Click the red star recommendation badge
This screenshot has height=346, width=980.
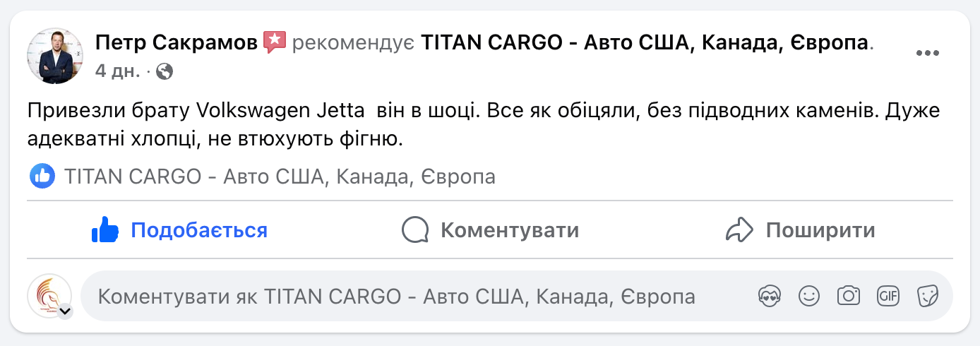click(x=274, y=42)
